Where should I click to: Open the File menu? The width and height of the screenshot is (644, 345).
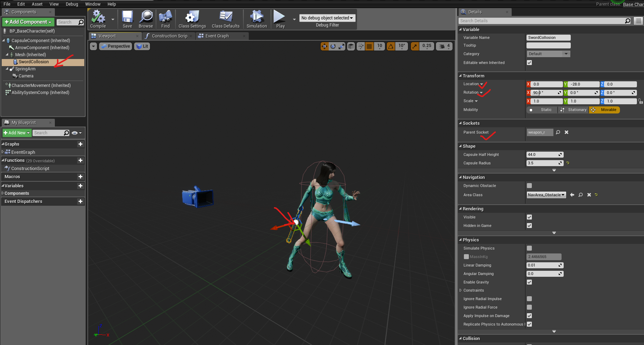7,4
